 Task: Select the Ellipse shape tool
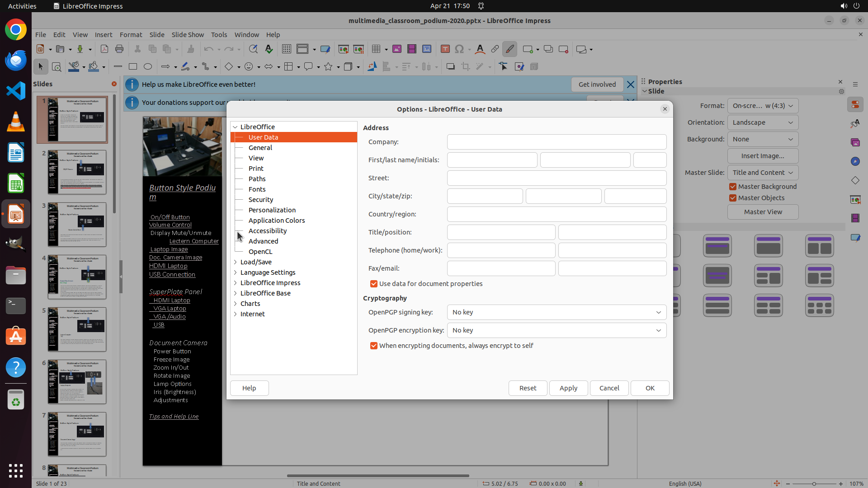[x=148, y=67]
